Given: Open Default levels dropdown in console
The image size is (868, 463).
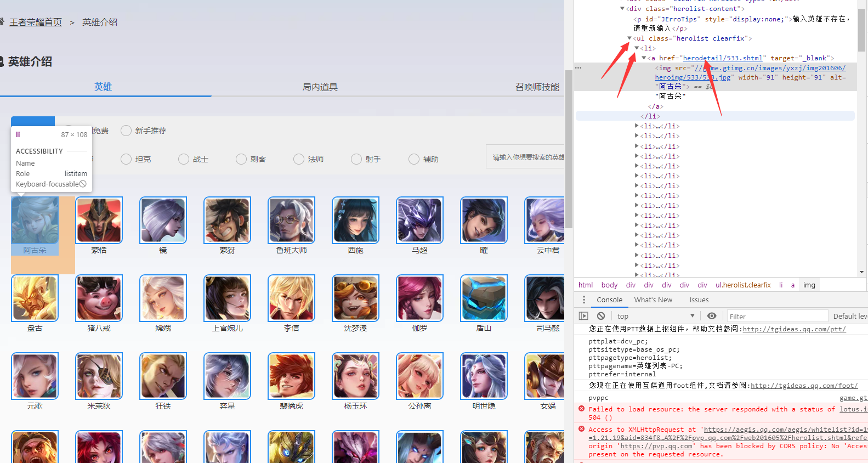Looking at the screenshot, I should 850,317.
